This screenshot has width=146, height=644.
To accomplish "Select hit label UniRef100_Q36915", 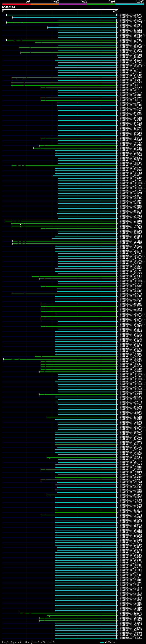I will (131, 535).
